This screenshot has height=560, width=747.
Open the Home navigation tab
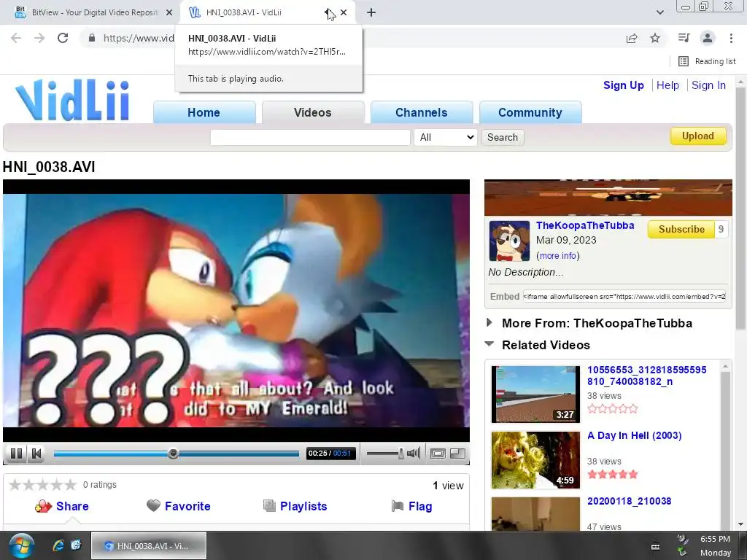(204, 112)
